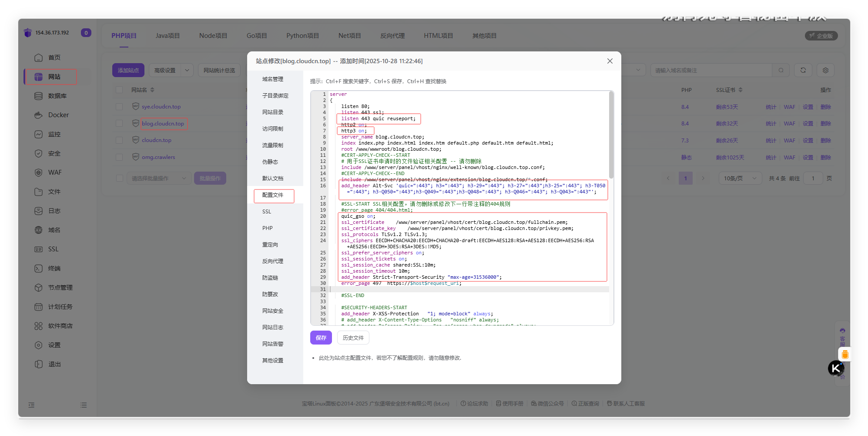This screenshot has width=868, height=436.
Task: Click the purple 保存 save button
Action: tap(321, 338)
